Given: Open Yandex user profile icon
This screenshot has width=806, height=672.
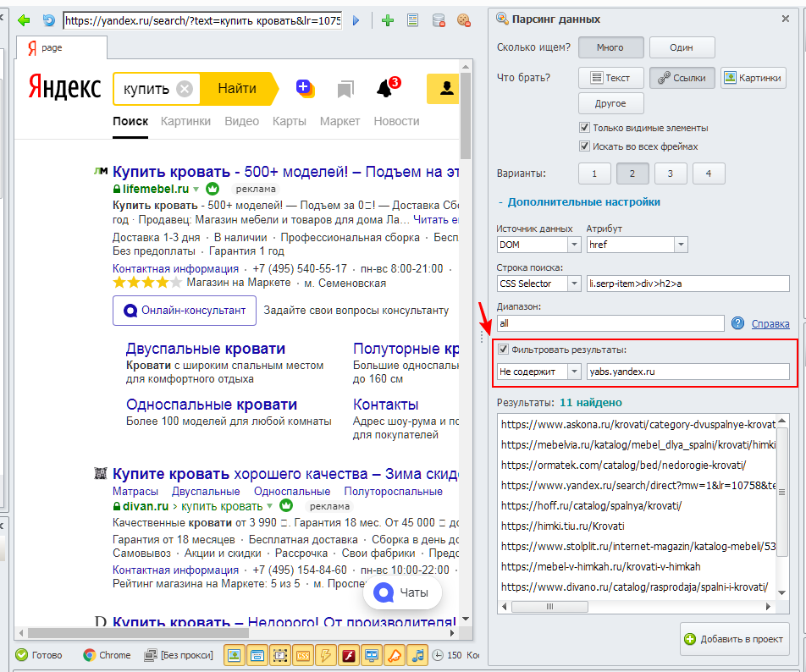Looking at the screenshot, I should click(446, 88).
